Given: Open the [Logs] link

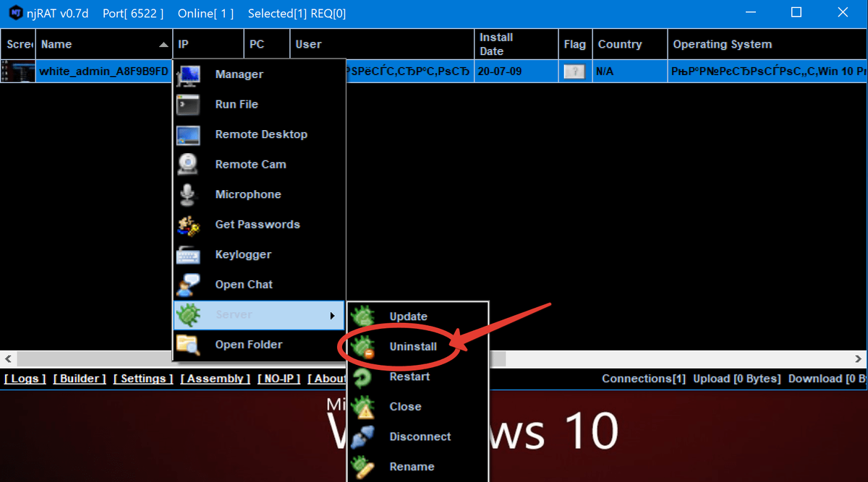Looking at the screenshot, I should pyautogui.click(x=25, y=379).
